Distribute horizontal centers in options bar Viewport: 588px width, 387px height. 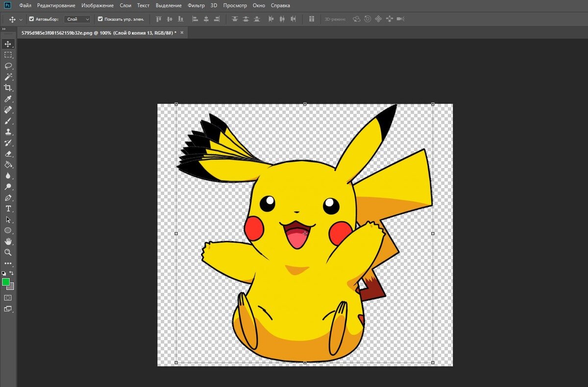pyautogui.click(x=282, y=19)
